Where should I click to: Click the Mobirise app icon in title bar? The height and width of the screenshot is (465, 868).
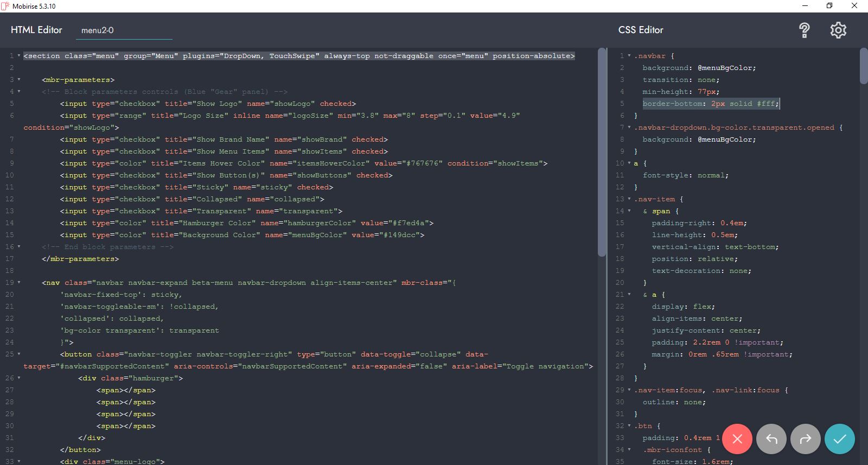coord(5,6)
